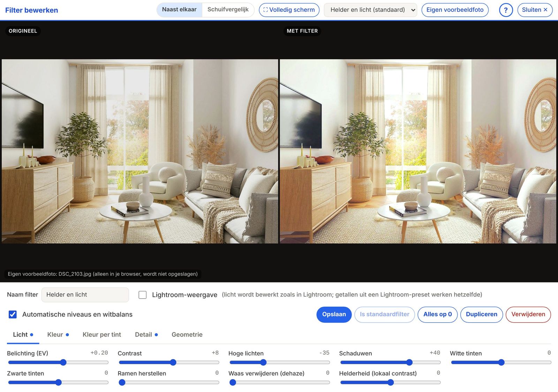This screenshot has height=392, width=558.
Task: Click the Is standaardfilter button
Action: (x=385, y=315)
